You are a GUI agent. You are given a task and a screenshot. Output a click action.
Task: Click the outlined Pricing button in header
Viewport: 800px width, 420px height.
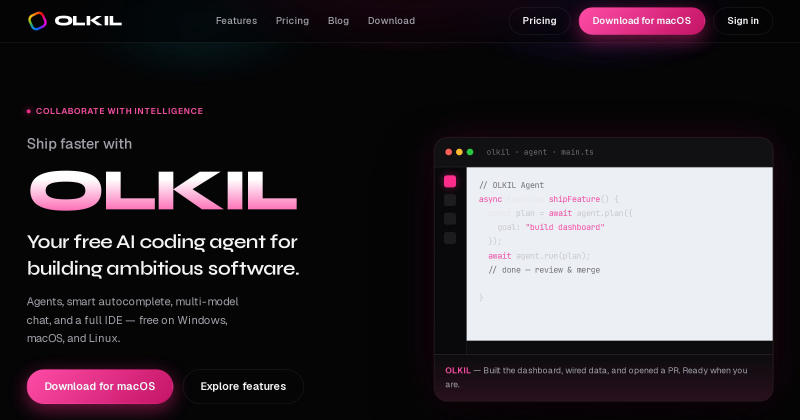coord(539,21)
